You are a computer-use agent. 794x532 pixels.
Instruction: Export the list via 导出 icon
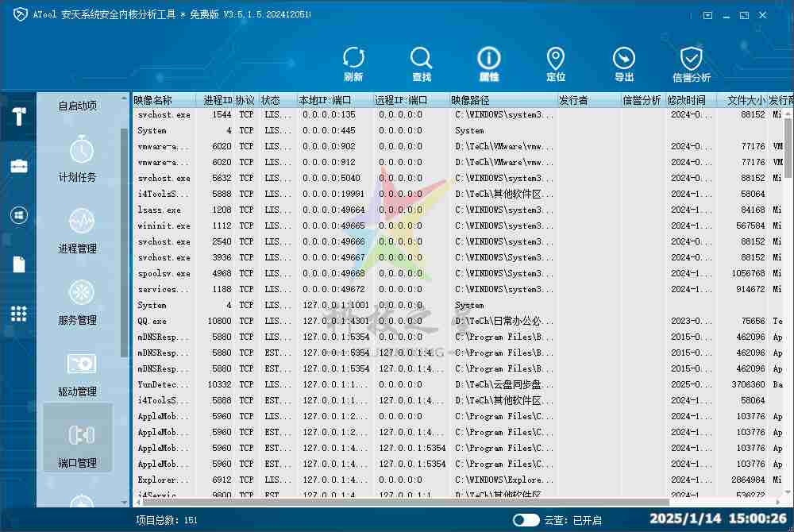point(623,64)
